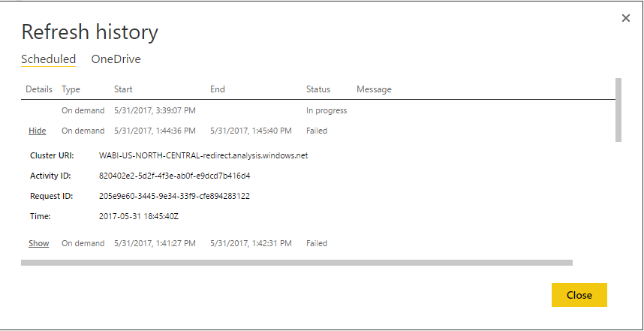Image resolution: width=644 pixels, height=331 pixels.
Task: Click the Activity ID label
Action: click(x=50, y=176)
